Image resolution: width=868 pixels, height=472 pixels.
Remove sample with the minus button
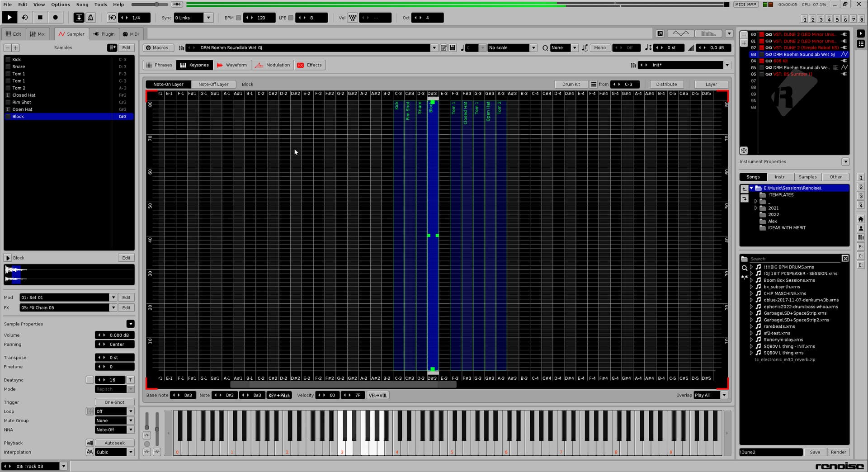pyautogui.click(x=7, y=47)
